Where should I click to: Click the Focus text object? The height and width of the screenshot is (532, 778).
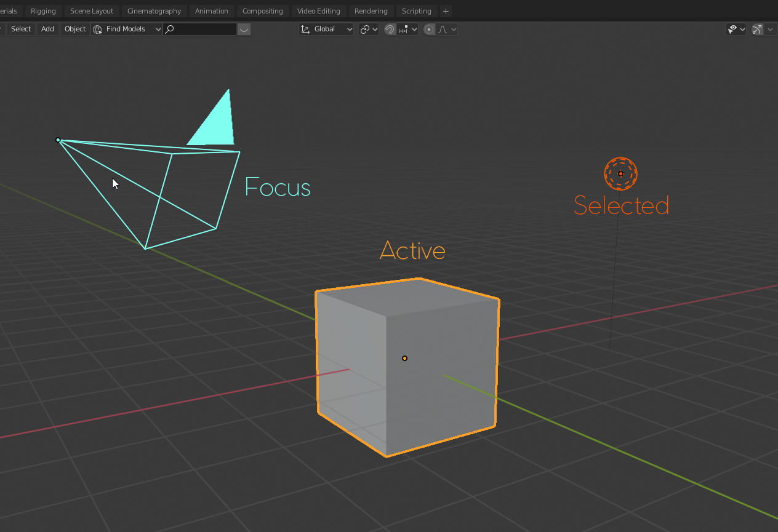(x=278, y=186)
